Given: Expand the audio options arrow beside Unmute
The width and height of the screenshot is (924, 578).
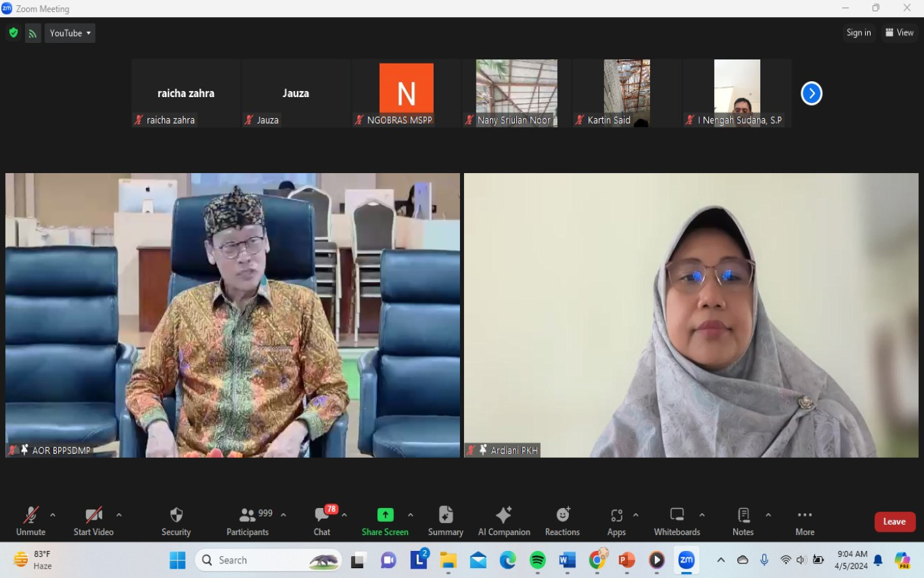Looking at the screenshot, I should (53, 515).
